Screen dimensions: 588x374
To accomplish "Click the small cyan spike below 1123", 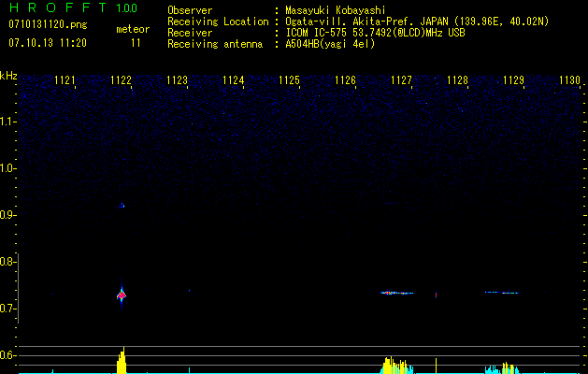I will click(x=189, y=370).
